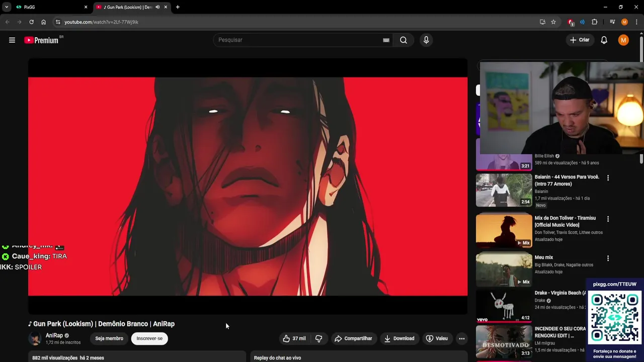The height and width of the screenshot is (362, 644).
Task: Close the PixGG tab
Action: pos(86,7)
